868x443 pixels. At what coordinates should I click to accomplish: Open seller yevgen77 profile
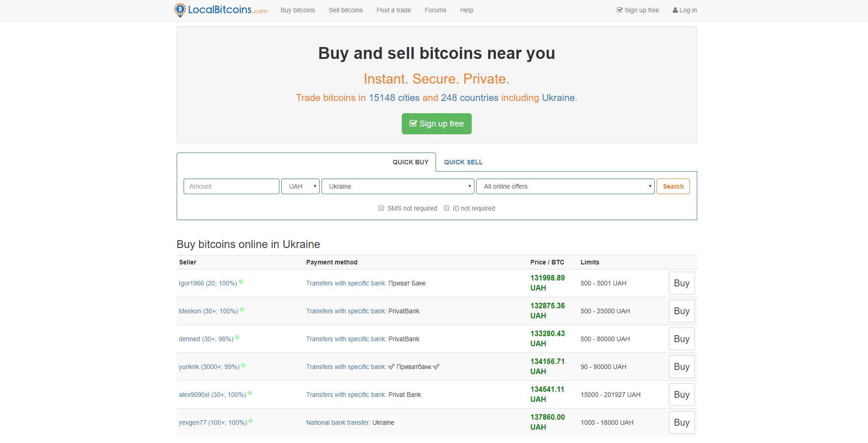pyautogui.click(x=213, y=422)
